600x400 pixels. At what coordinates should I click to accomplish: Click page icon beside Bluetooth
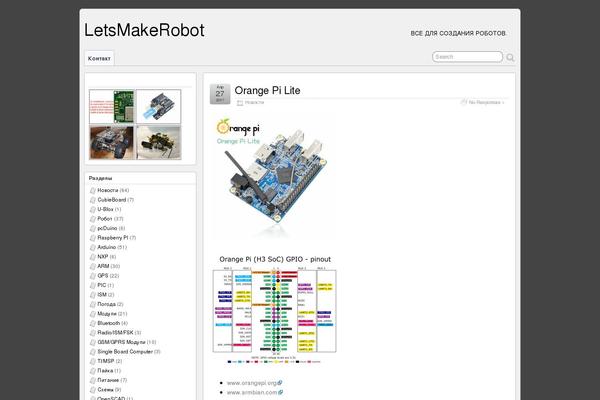click(93, 323)
